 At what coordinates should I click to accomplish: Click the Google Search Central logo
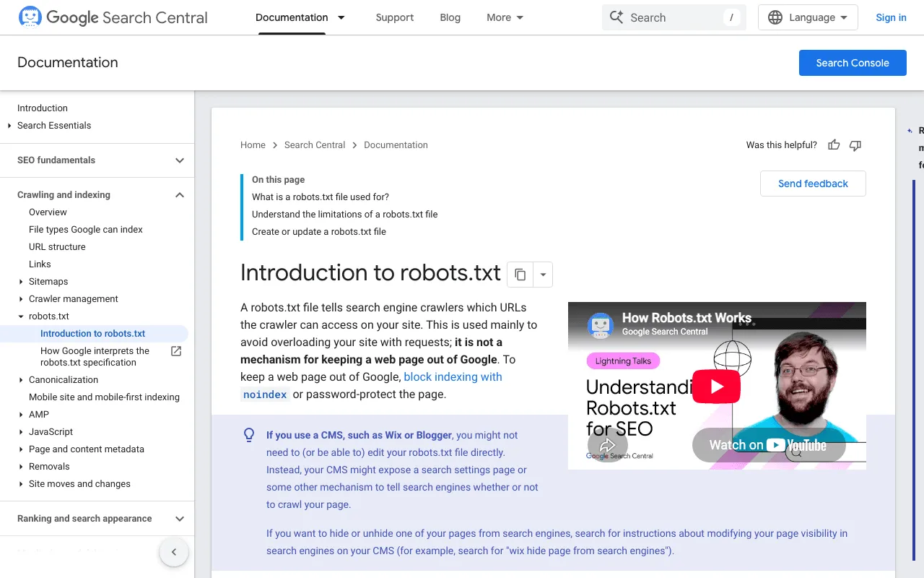click(x=113, y=17)
